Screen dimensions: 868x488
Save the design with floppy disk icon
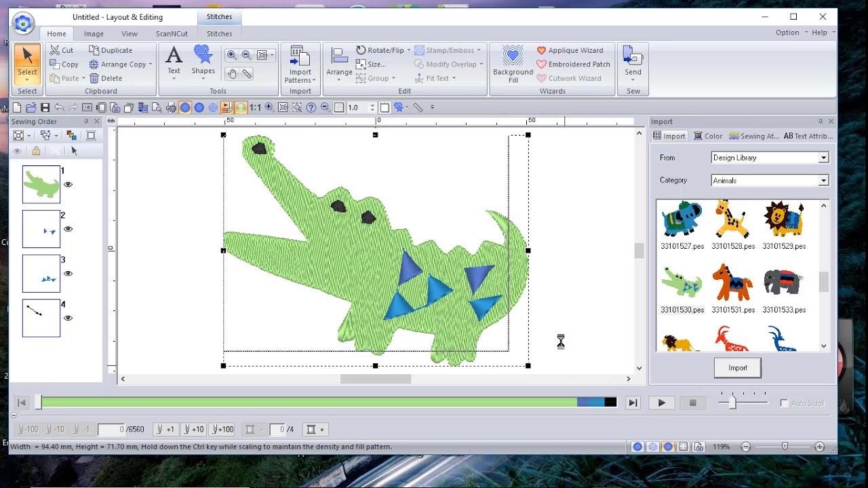coord(45,107)
